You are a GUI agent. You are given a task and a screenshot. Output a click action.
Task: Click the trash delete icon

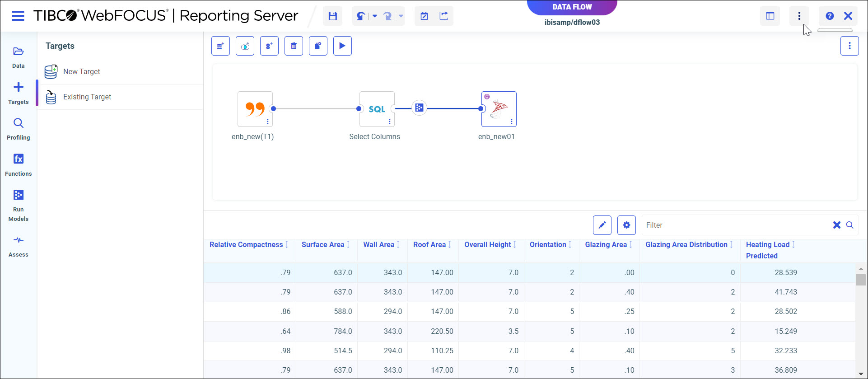294,46
